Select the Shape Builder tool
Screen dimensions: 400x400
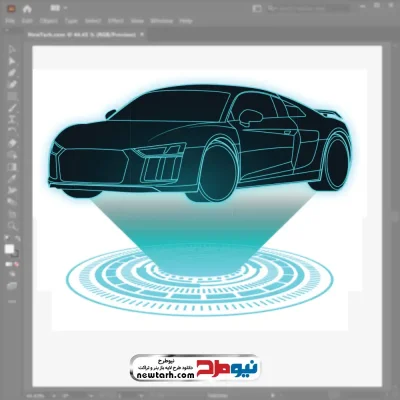coord(12,155)
